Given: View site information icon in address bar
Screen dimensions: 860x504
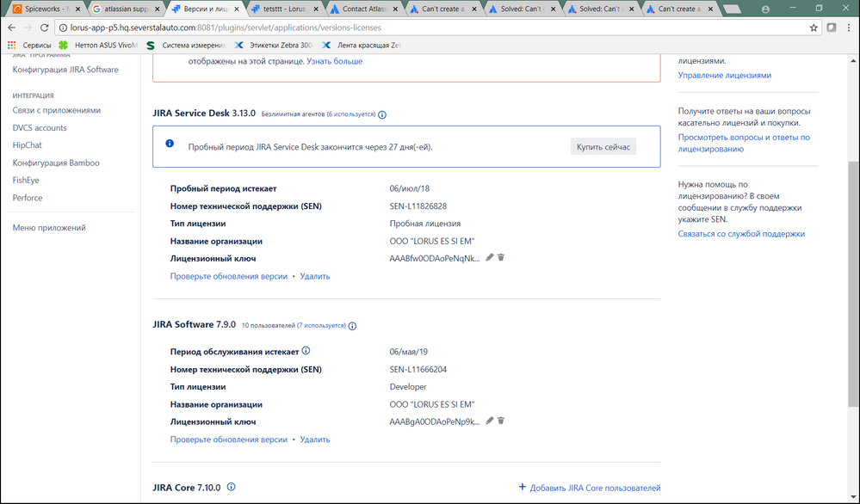Looking at the screenshot, I should (62, 28).
